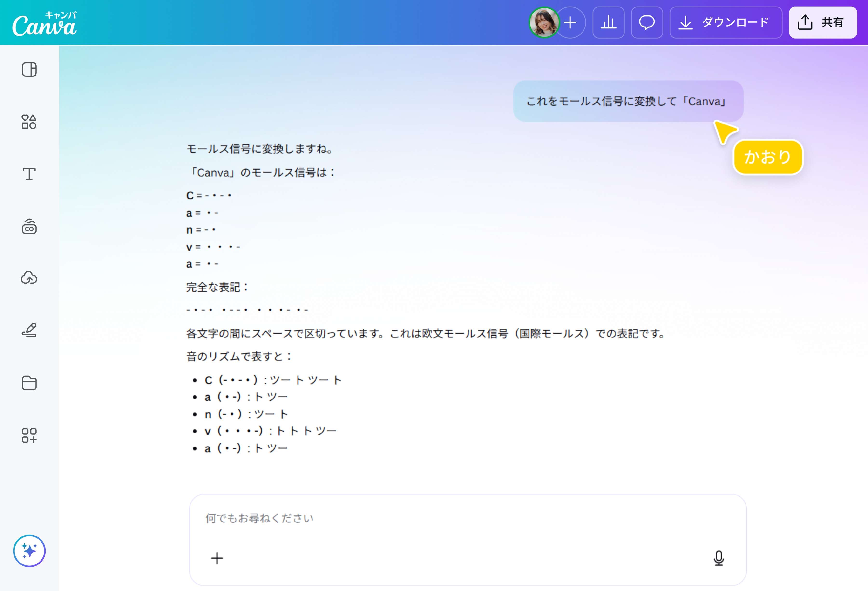Select the Draw pen tool
868x591 pixels.
[29, 330]
